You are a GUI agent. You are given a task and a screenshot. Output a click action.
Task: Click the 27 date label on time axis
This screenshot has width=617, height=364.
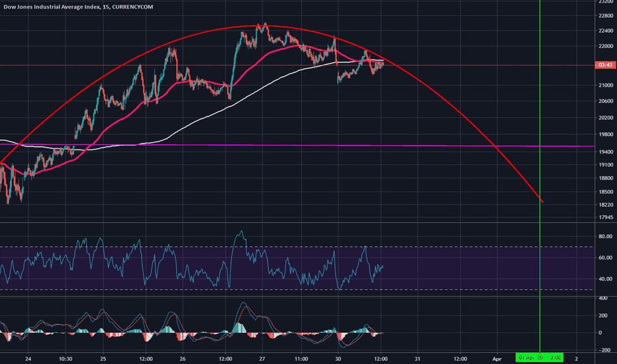click(x=262, y=359)
